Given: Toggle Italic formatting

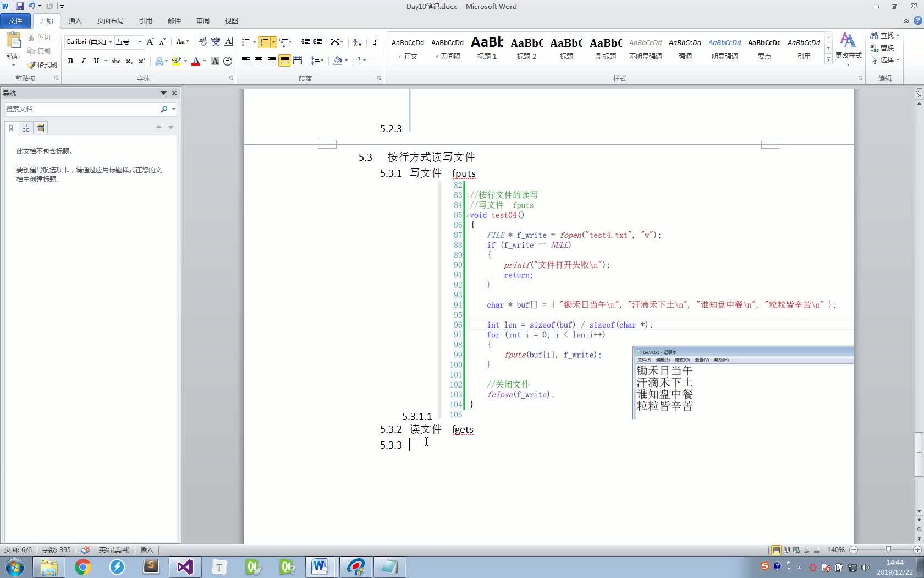Looking at the screenshot, I should pos(83,61).
